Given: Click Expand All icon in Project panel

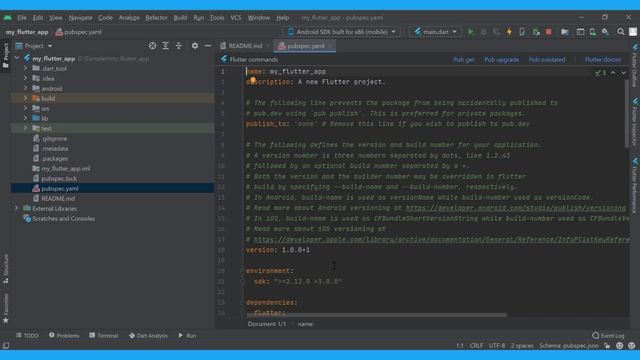Looking at the screenshot, I should 165,46.
